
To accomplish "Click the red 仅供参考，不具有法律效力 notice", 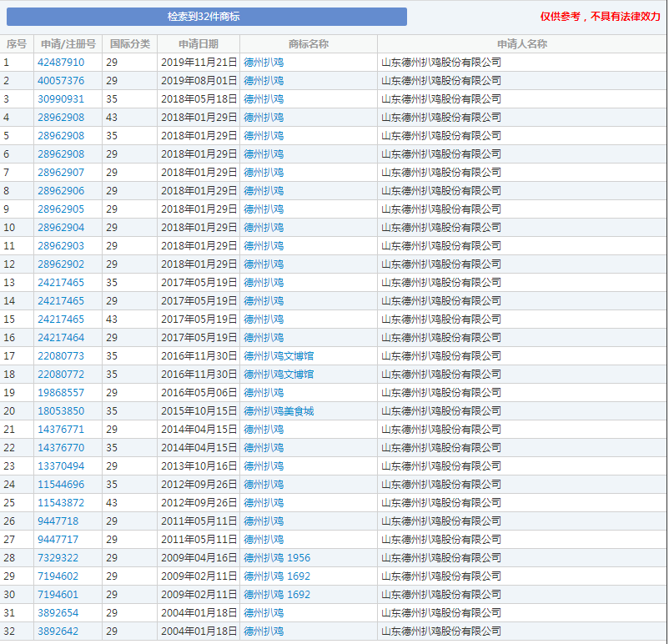I will (601, 17).
